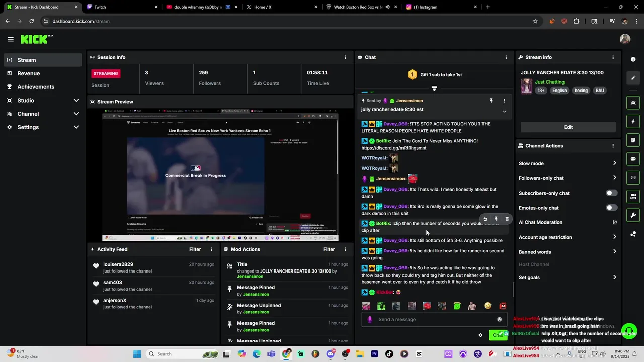Viewport: 644px width, 362px height.
Task: Click the pencil edit icon in right rail
Action: (633, 78)
